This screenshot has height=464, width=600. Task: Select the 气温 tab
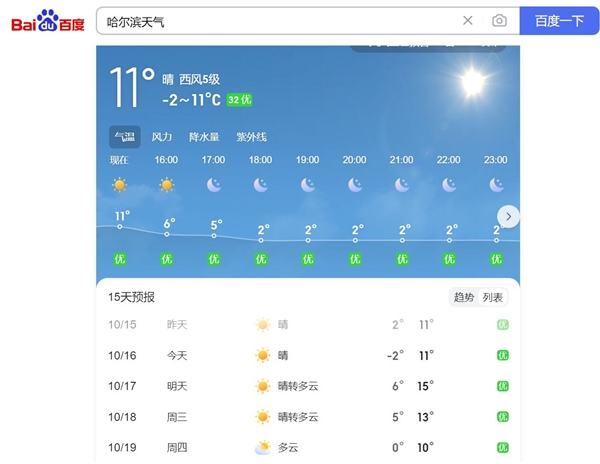click(x=125, y=137)
